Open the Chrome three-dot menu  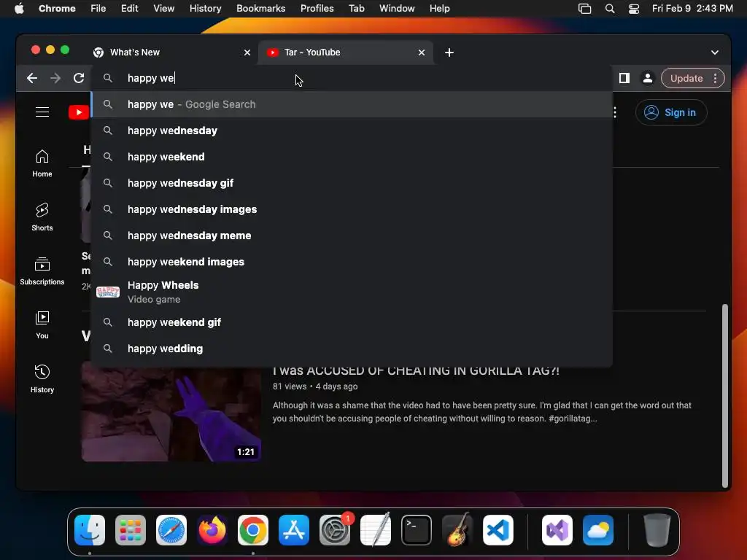coord(715,78)
